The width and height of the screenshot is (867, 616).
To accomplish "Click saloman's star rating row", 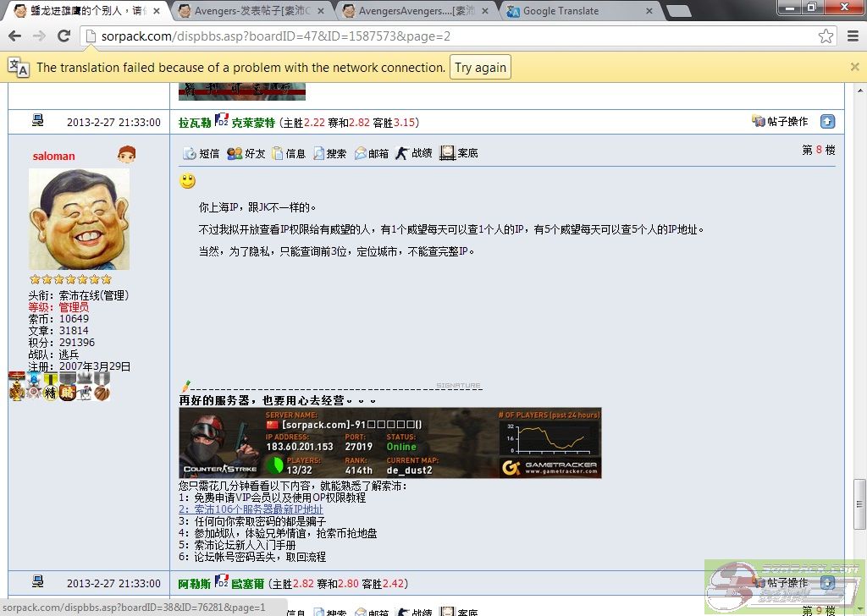I will point(71,279).
